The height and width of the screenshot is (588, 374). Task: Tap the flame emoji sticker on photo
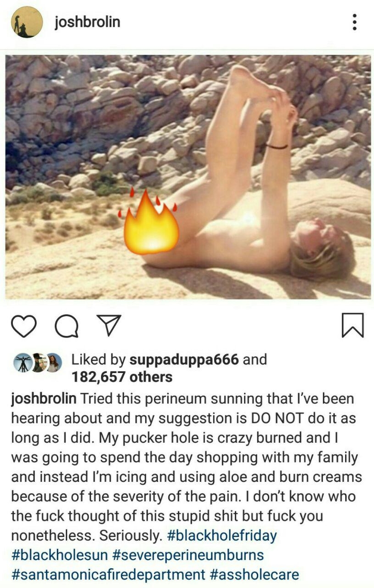tap(150, 222)
